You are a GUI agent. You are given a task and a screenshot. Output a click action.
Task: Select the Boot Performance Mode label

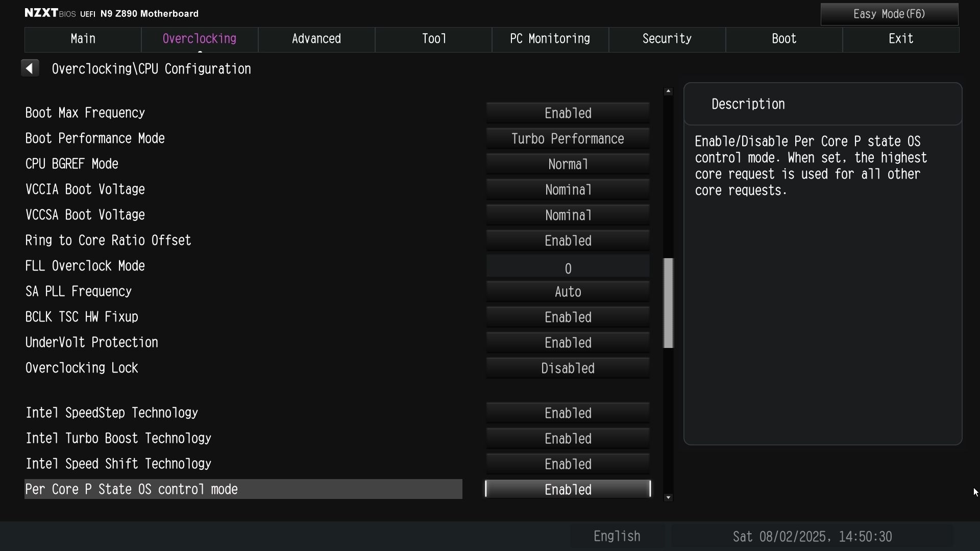[x=95, y=138]
